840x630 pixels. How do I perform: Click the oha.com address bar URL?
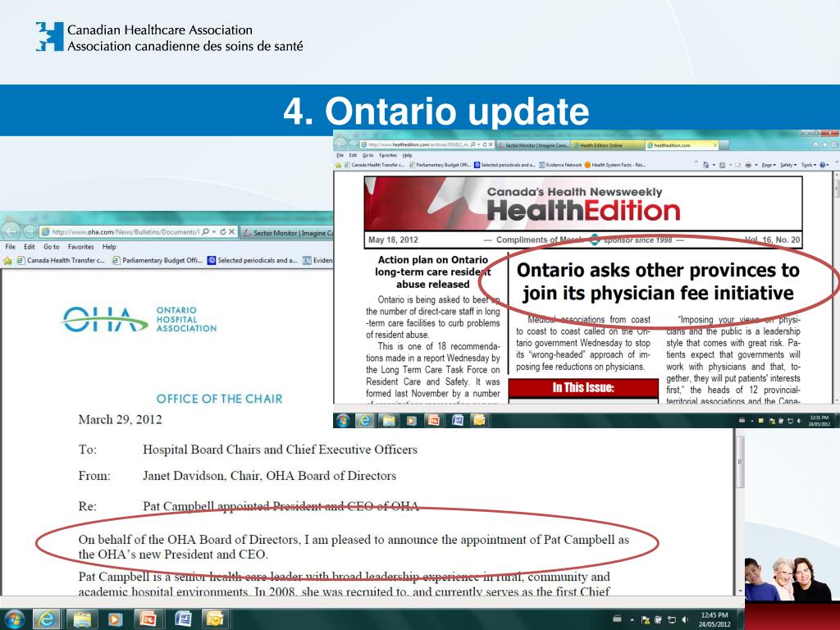(126, 232)
